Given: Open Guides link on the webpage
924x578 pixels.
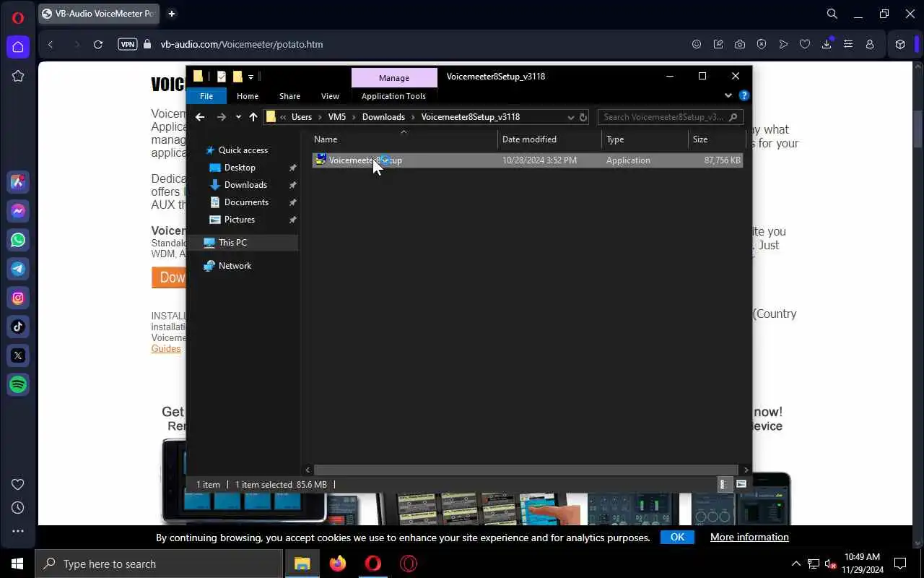Looking at the screenshot, I should pos(166,348).
